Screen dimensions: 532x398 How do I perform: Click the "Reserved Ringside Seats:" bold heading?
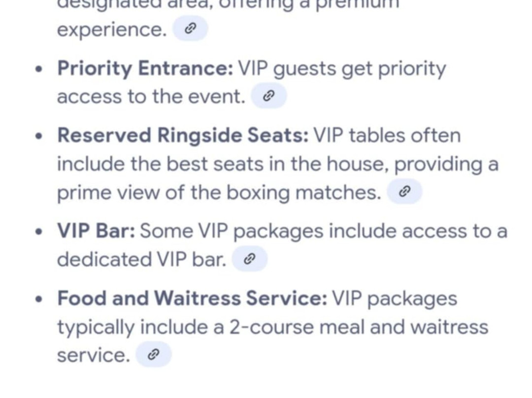(183, 135)
